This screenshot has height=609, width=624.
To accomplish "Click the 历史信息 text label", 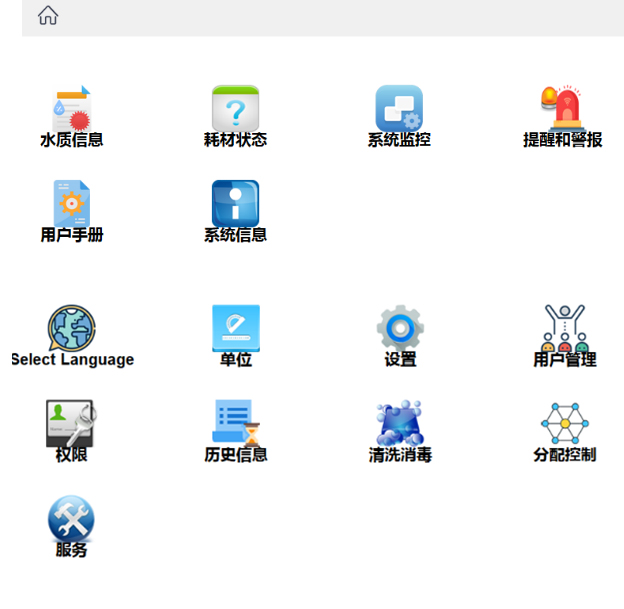I will (x=236, y=455).
